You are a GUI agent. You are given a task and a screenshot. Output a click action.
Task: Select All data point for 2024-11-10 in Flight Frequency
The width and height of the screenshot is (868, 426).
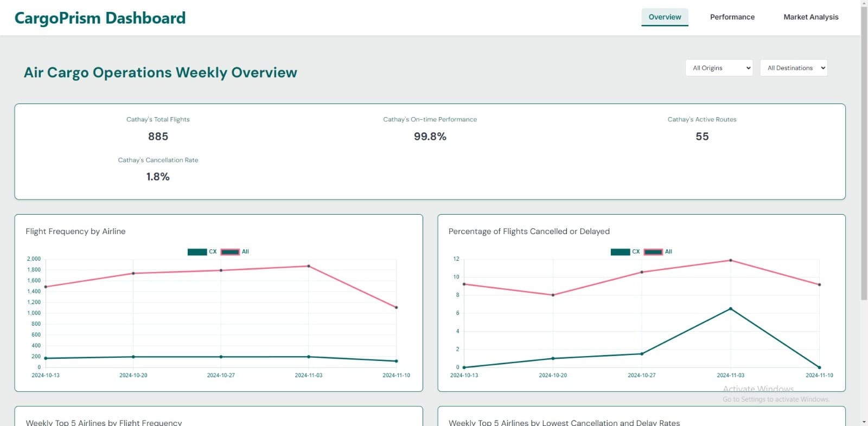(x=397, y=307)
